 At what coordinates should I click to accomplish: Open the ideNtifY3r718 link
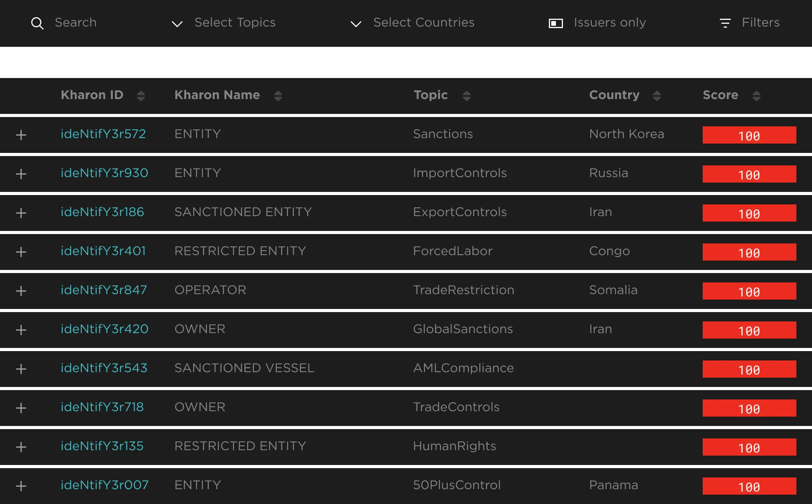(102, 407)
